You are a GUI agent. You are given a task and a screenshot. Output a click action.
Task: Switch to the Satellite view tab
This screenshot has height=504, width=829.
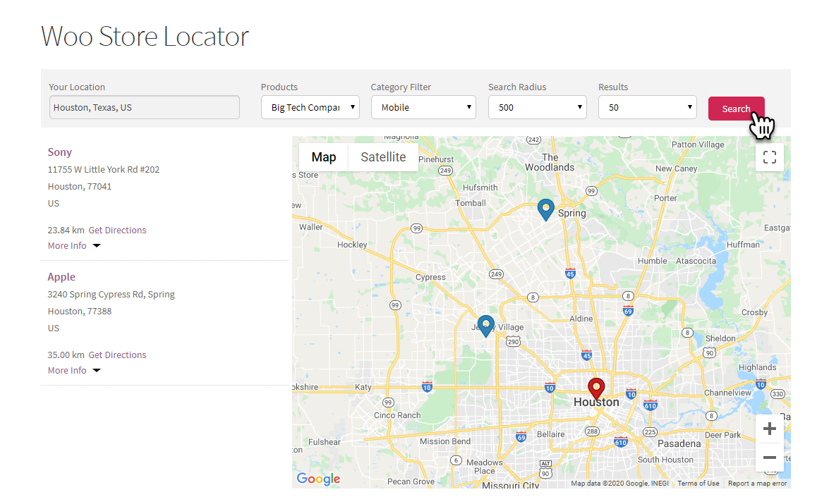[x=382, y=156]
